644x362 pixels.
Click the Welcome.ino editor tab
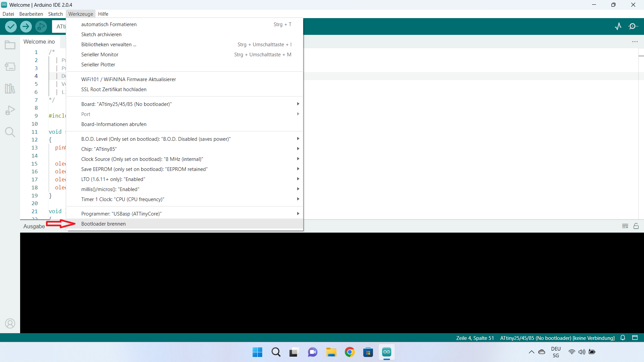(39, 42)
